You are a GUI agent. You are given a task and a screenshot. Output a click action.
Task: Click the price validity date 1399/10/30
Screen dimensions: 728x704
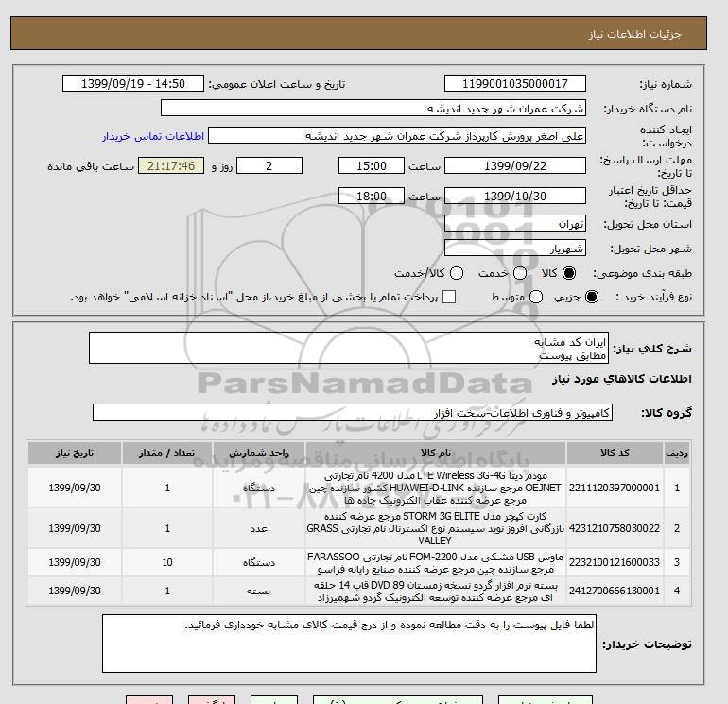click(515, 196)
